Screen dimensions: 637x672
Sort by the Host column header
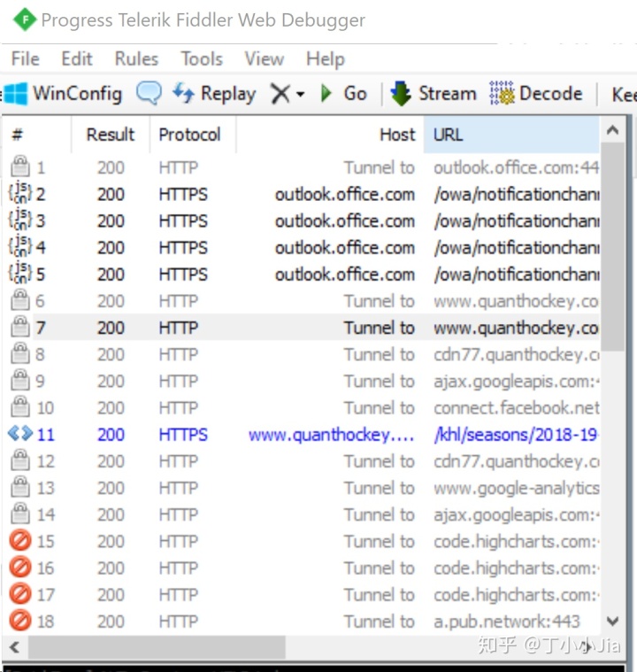330,135
